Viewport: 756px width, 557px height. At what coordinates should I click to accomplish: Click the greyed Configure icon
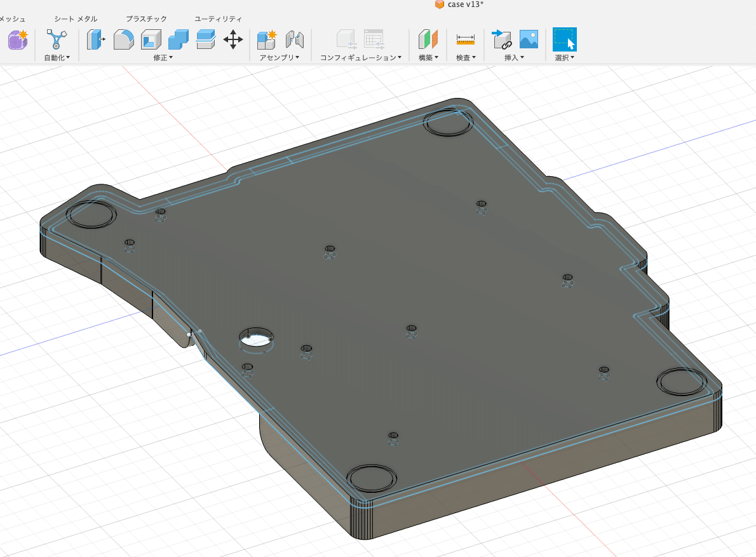(x=346, y=39)
